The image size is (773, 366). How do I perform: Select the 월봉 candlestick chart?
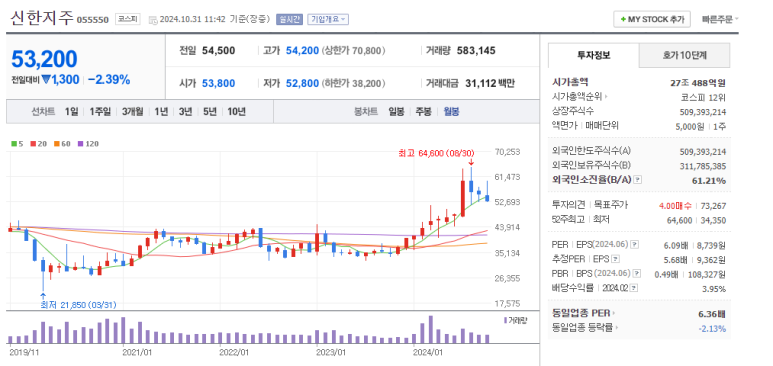[451, 111]
